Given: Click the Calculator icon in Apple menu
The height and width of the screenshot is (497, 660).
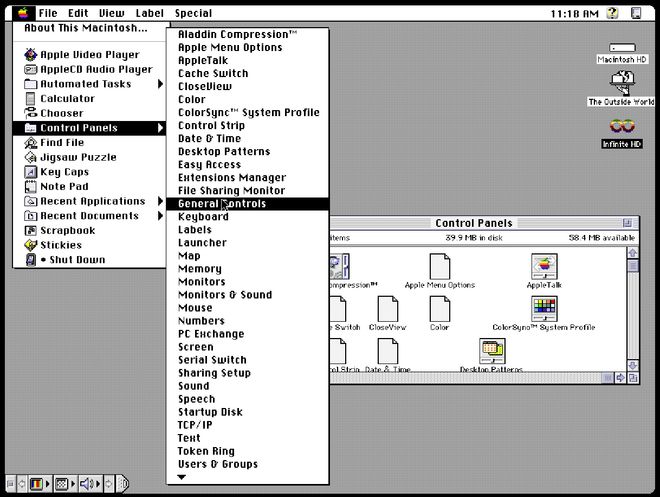Looking at the screenshot, I should pyautogui.click(x=31, y=98).
